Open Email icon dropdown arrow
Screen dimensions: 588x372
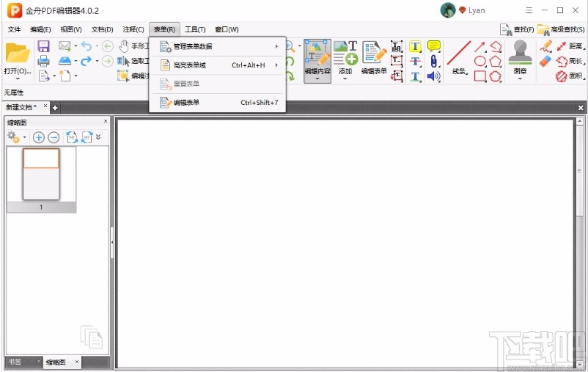coord(76,46)
